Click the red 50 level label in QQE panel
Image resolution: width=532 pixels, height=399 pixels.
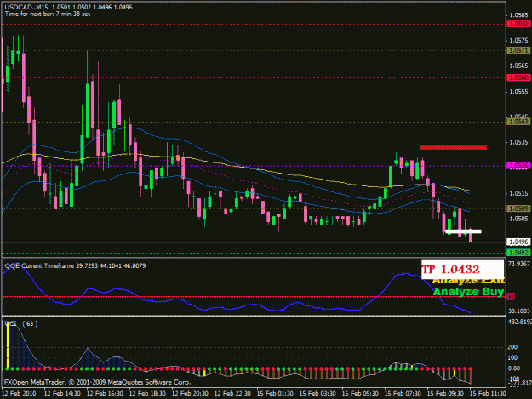[511, 297]
